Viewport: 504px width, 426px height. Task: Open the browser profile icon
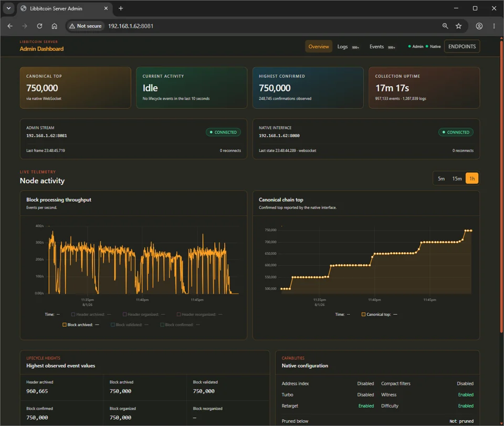click(x=479, y=26)
